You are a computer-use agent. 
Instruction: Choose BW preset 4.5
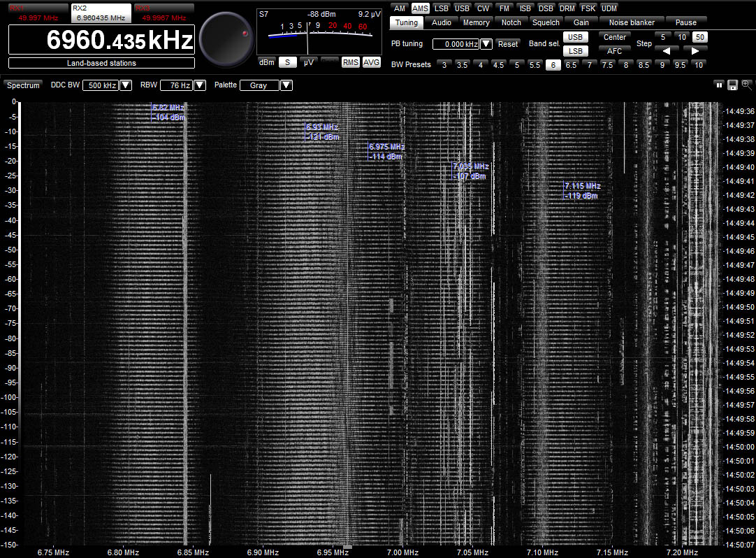click(x=499, y=65)
